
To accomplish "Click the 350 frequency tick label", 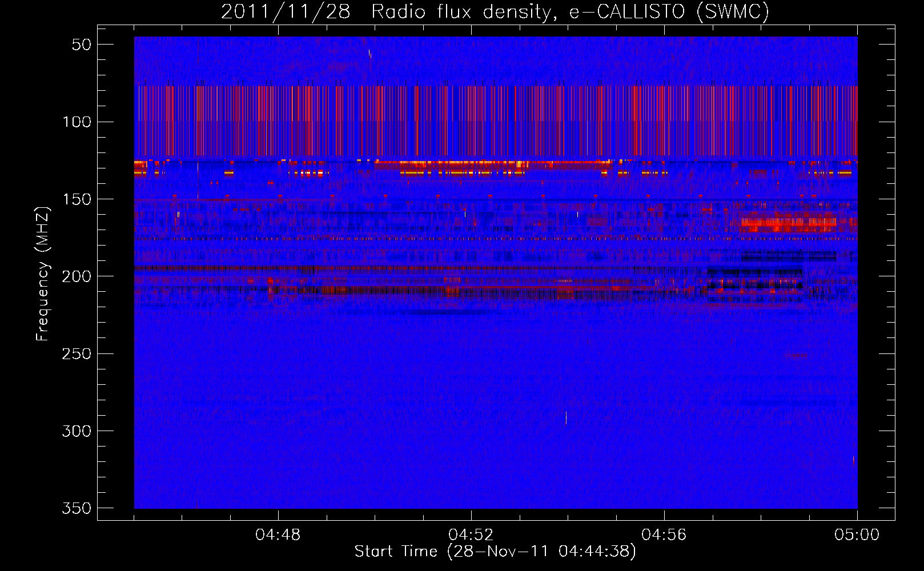I will click(x=77, y=508).
